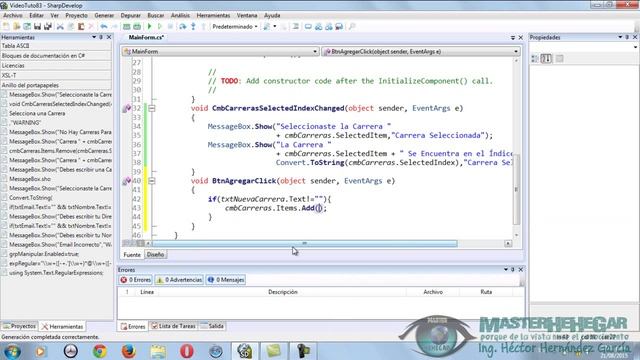Open Depurar menu
This screenshot has width=640, height=360.
click(131, 16)
